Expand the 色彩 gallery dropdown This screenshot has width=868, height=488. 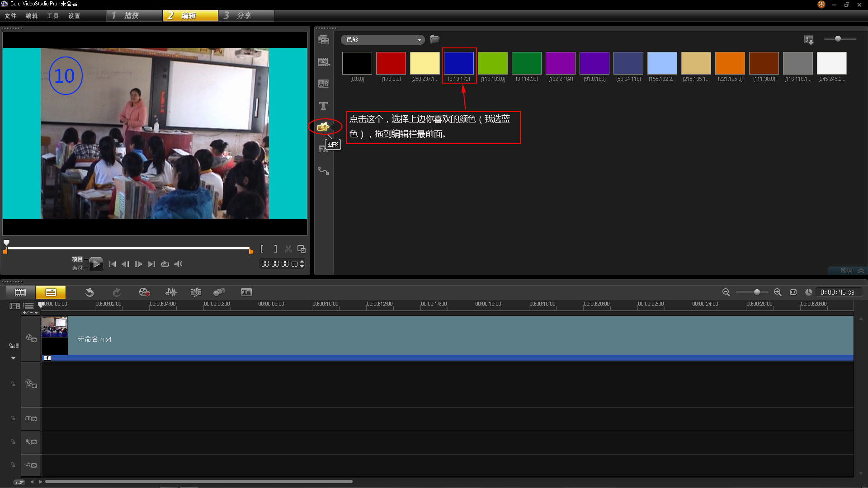pyautogui.click(x=420, y=40)
